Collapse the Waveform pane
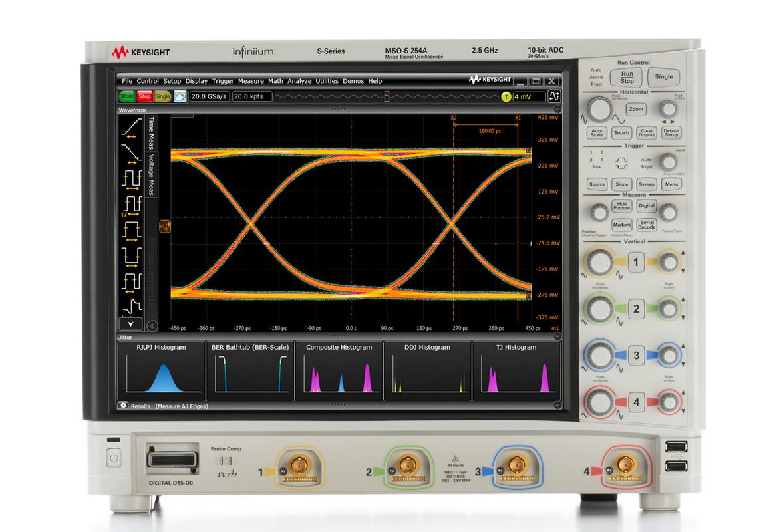The image size is (779, 532). 557,109
